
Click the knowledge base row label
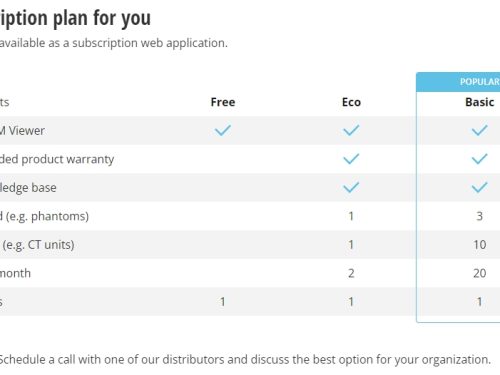pos(28,188)
